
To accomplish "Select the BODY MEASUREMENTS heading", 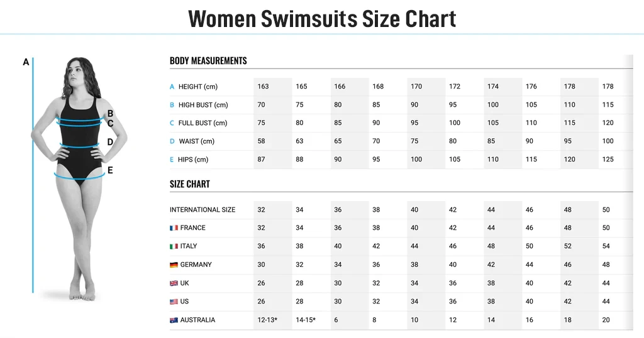I will click(208, 61).
